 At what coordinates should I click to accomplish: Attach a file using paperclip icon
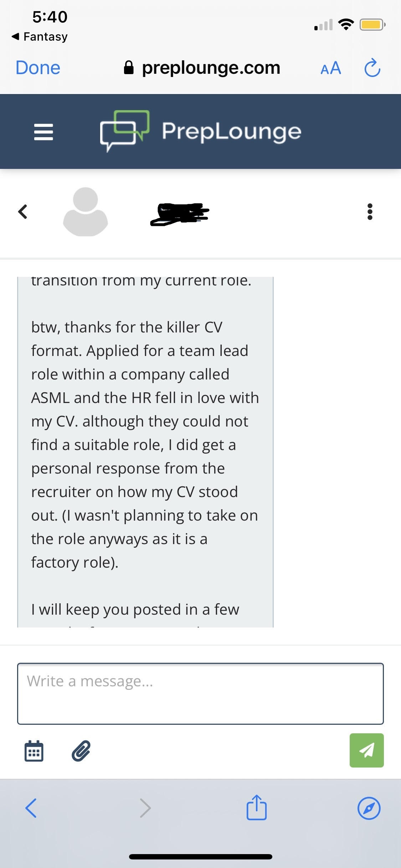pos(81,750)
